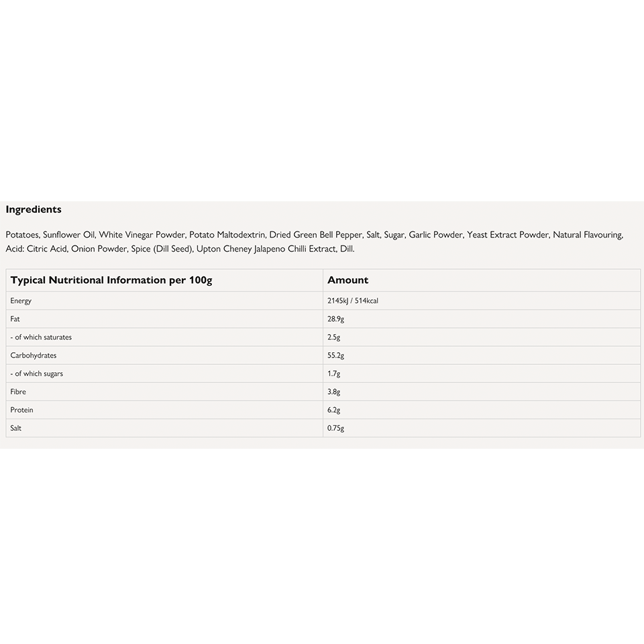Click the 3.8g fibre amount
Screen dimensions: 644x644
(x=334, y=392)
